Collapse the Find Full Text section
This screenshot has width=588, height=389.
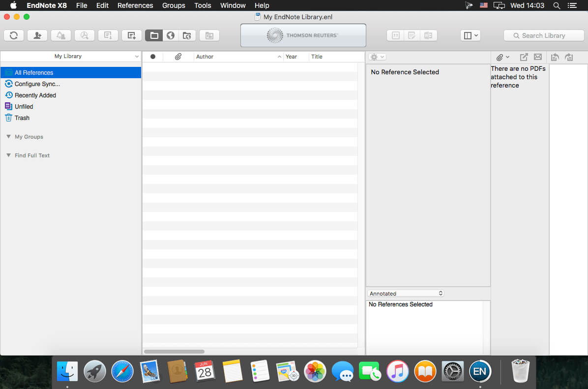point(9,155)
